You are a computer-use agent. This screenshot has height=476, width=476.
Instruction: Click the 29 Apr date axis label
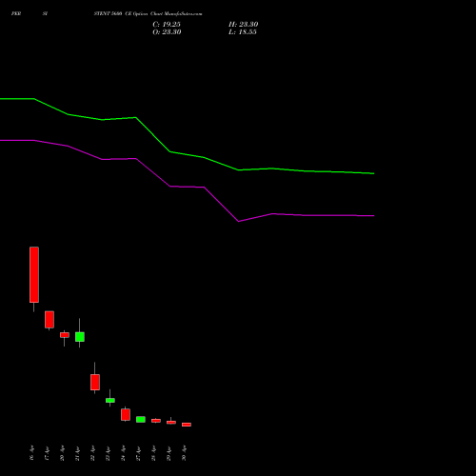tap(169, 453)
